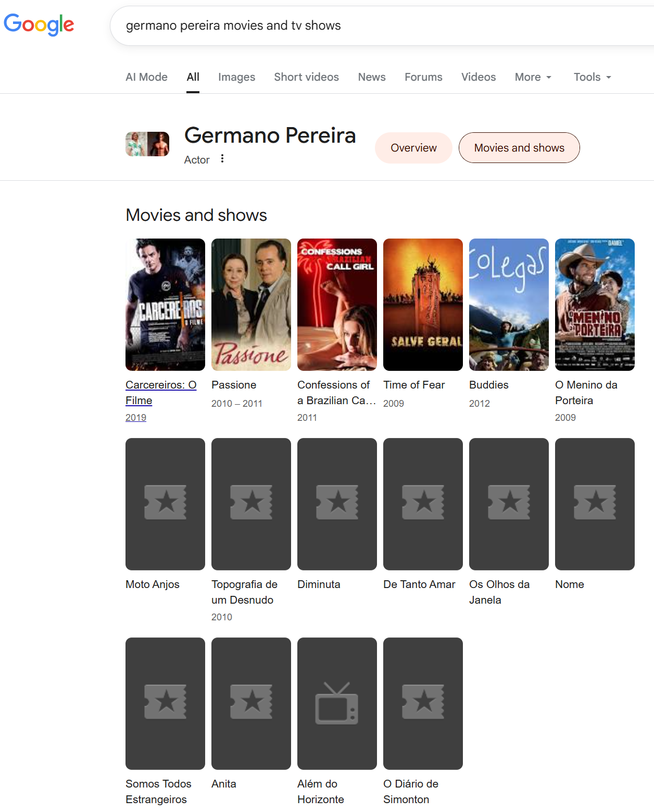Screen dimensions: 654x812
Task: Click Somos Todos Estrangeiros placeholder icon
Action: click(x=165, y=702)
